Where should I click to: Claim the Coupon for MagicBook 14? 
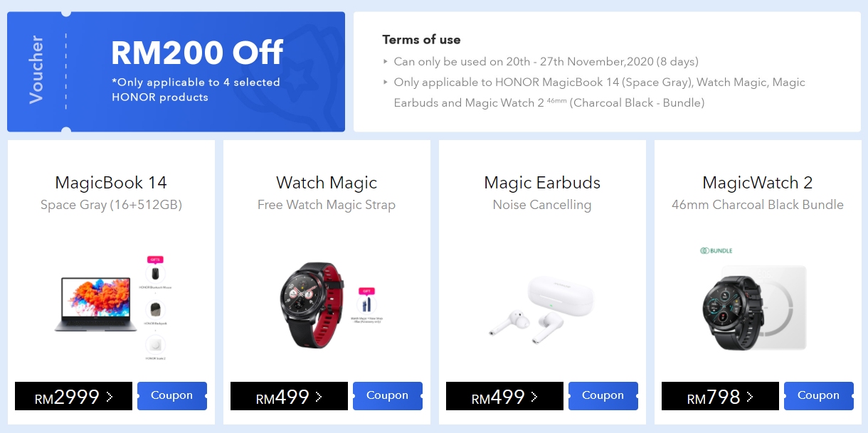coord(172,396)
